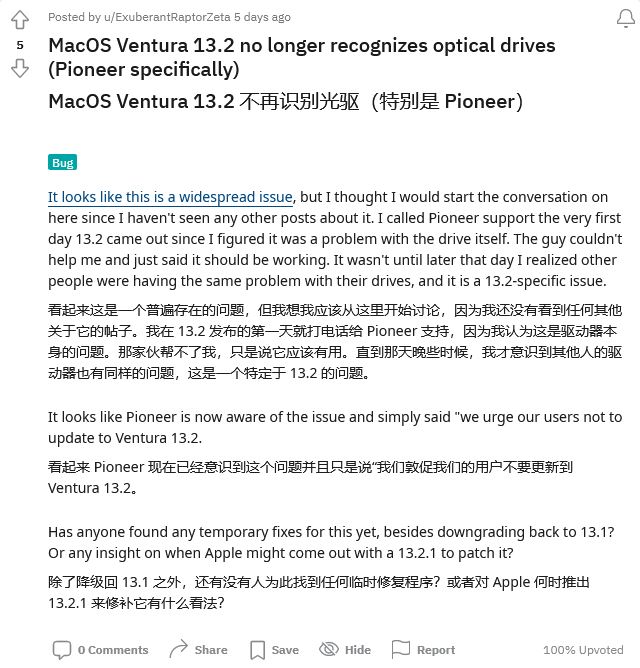
Task: Toggle post notifications with the bell icon
Action: coord(626,18)
